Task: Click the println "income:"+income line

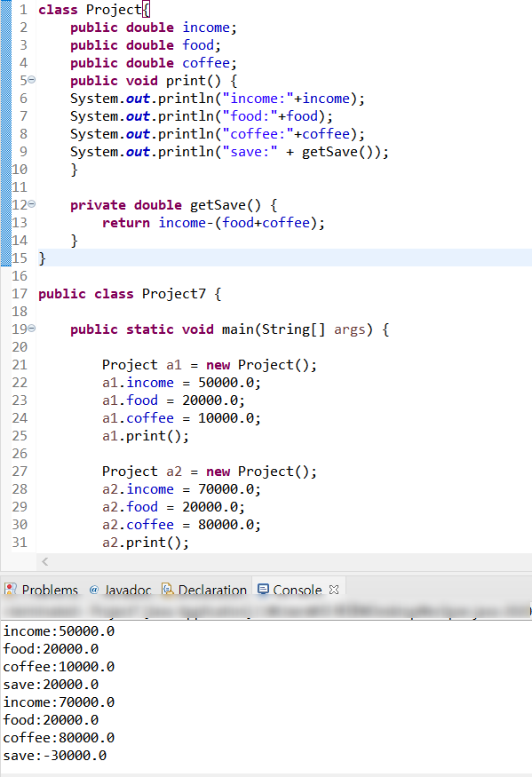Action: [218, 98]
